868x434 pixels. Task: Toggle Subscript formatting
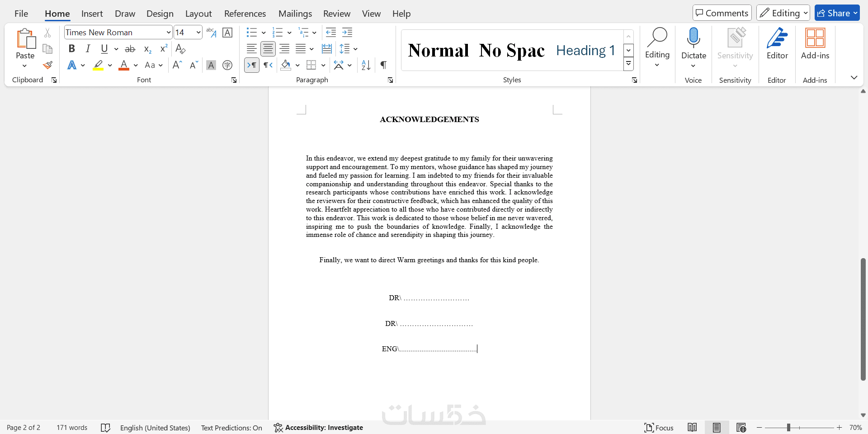click(x=147, y=49)
